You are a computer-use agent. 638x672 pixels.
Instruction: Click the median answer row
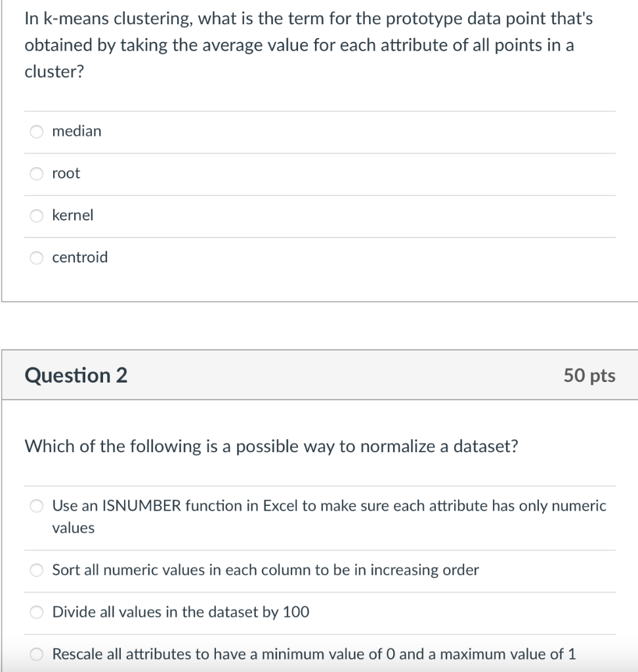coord(77,131)
